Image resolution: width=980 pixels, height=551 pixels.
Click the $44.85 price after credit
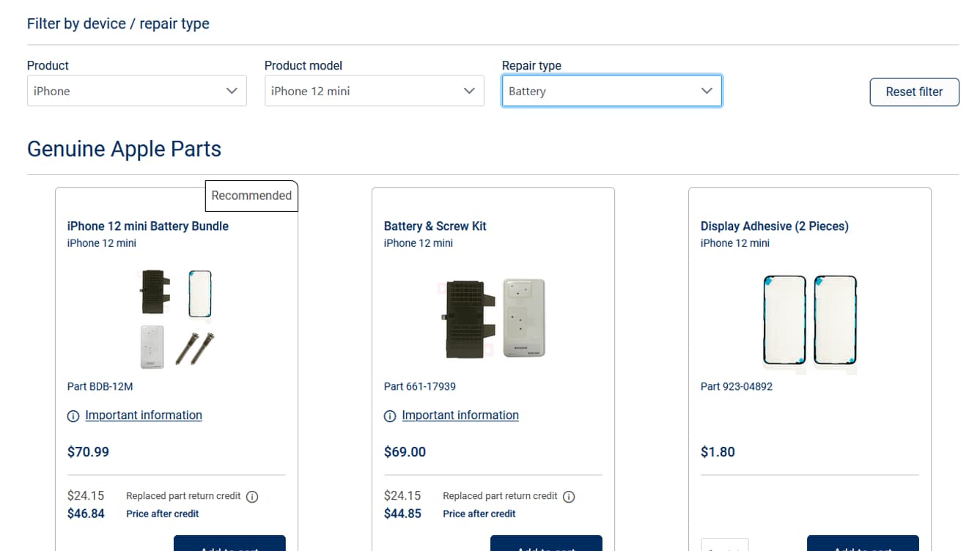click(402, 514)
